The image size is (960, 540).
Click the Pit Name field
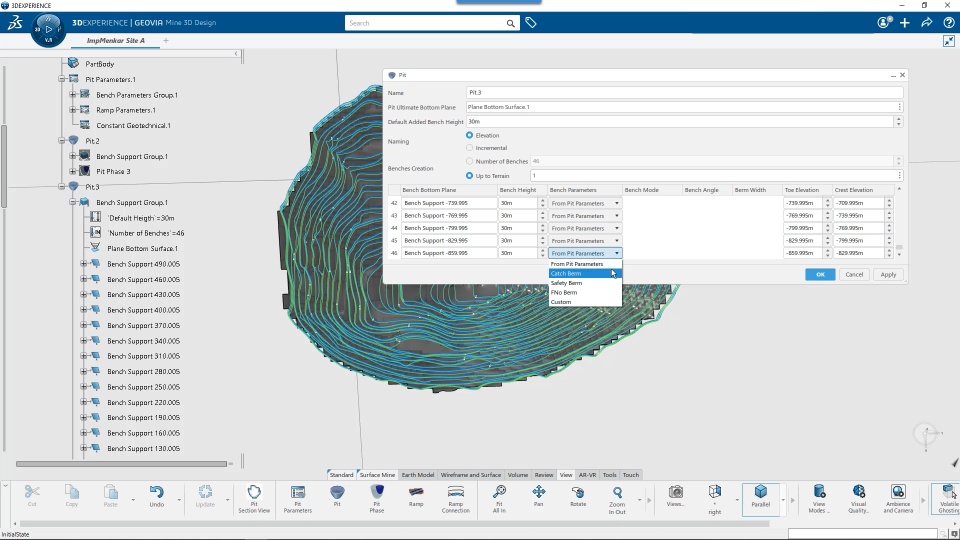click(x=684, y=92)
